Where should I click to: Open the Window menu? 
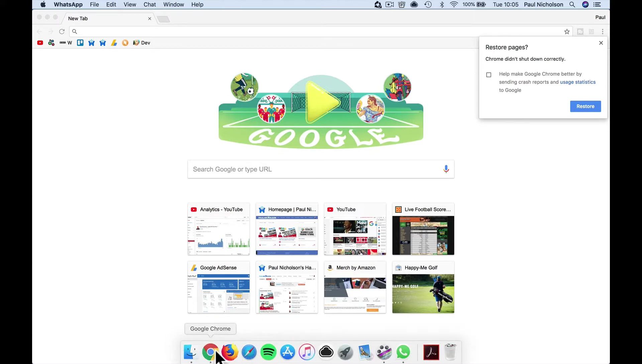click(x=174, y=4)
